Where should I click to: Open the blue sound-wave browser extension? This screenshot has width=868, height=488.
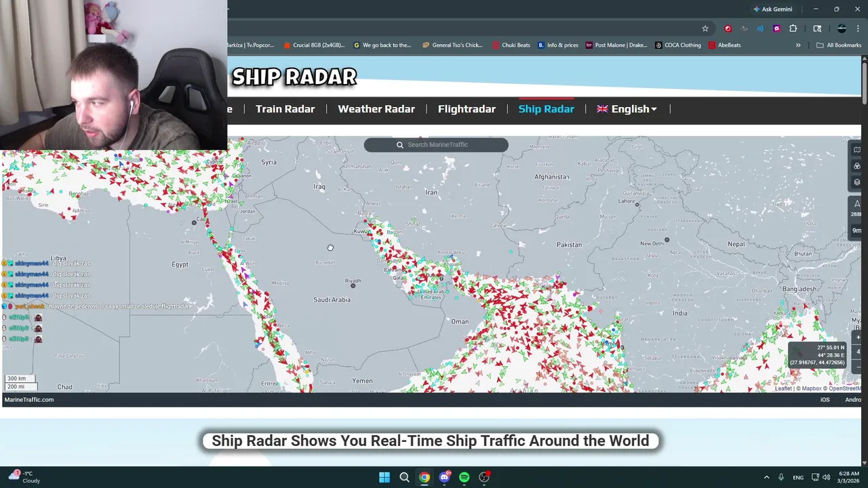click(x=760, y=28)
